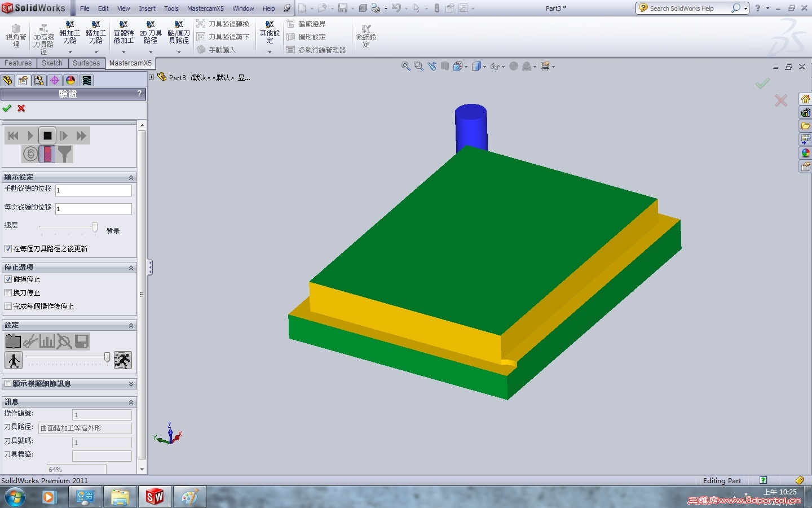Click the 輪廓邊界 boundary icon

291,24
